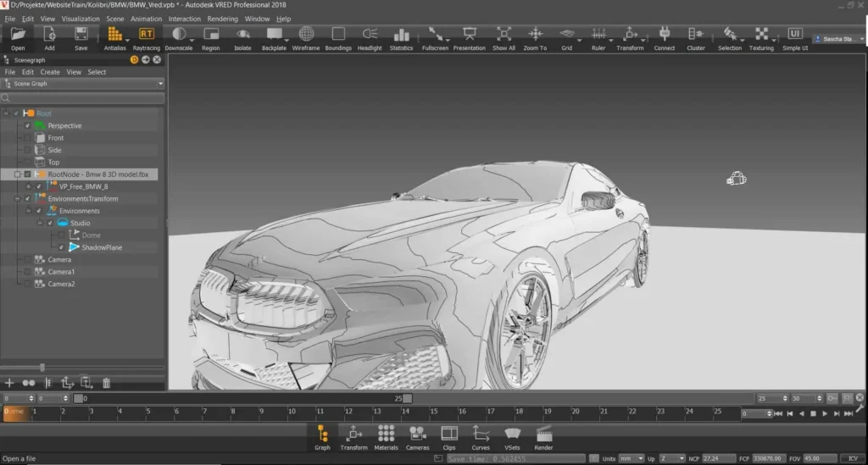Click the Scenegraph search field
Screen dimensions: 868x465
(83, 98)
